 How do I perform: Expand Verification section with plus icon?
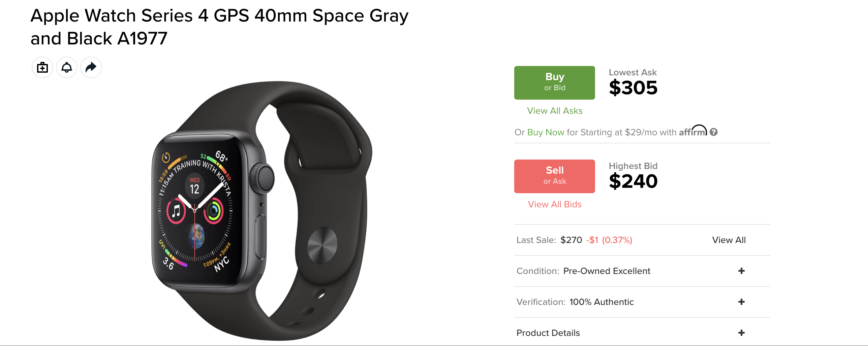click(741, 302)
